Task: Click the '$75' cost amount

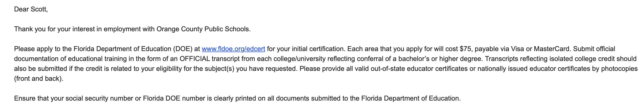Action: point(465,49)
